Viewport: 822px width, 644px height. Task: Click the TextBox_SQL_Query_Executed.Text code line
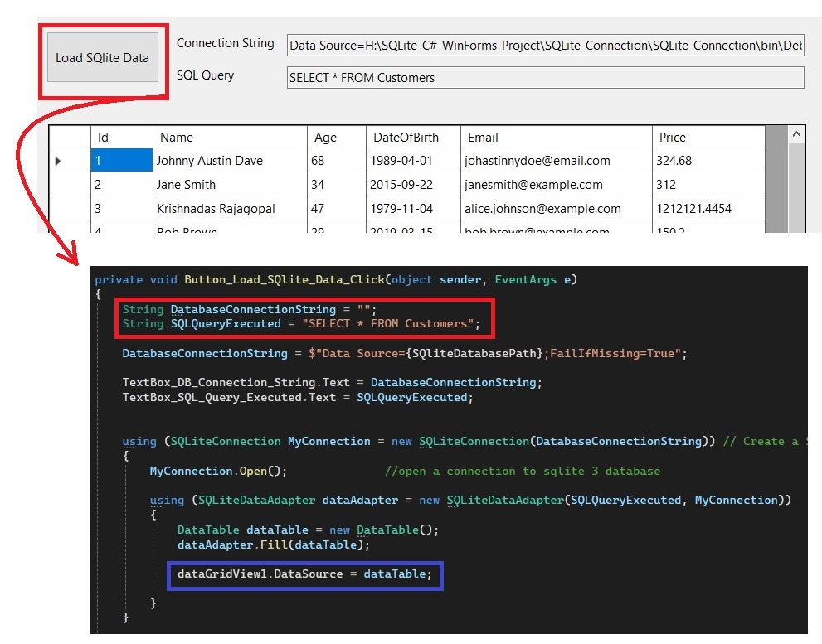(297, 398)
